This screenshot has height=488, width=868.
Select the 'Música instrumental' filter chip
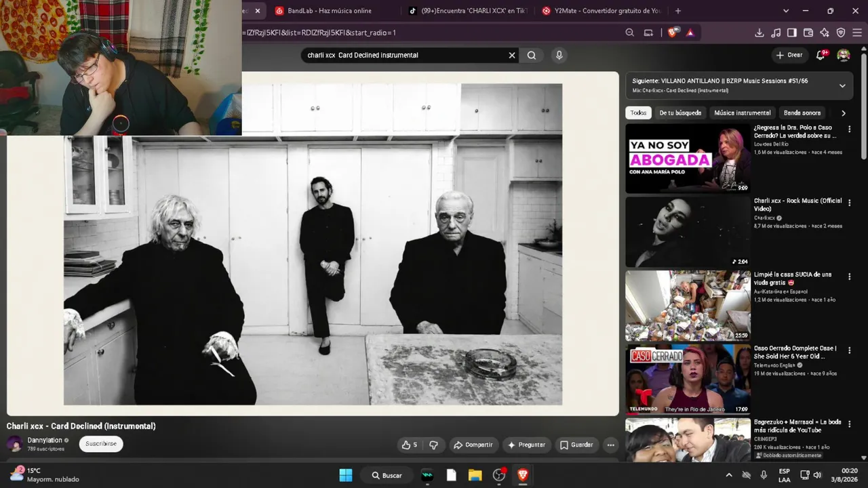(x=743, y=113)
